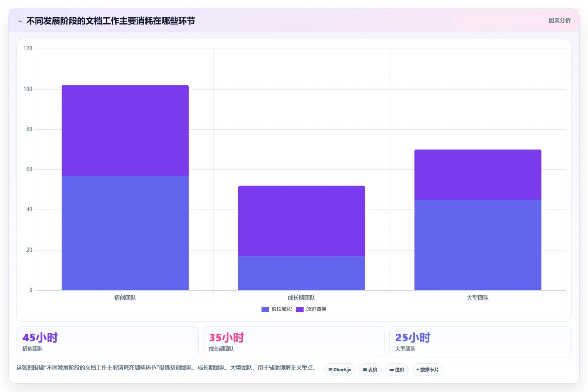Click the Chart.js tag chip

(340, 370)
